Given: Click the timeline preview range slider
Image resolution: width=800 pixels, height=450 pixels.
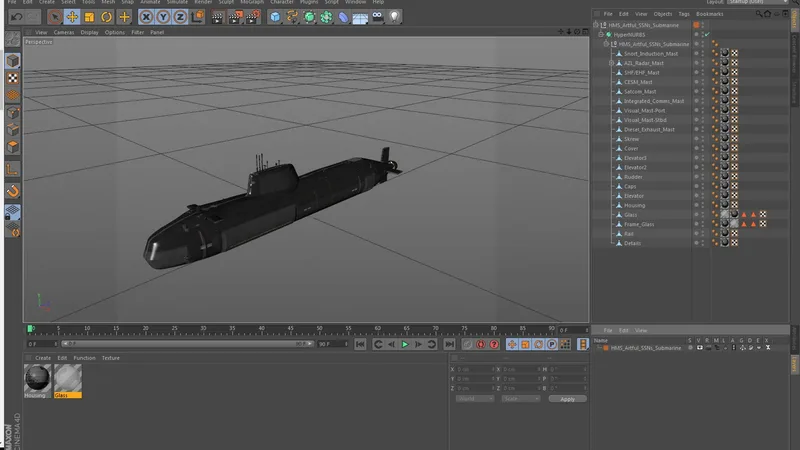Looking at the screenshot, I should [188, 344].
